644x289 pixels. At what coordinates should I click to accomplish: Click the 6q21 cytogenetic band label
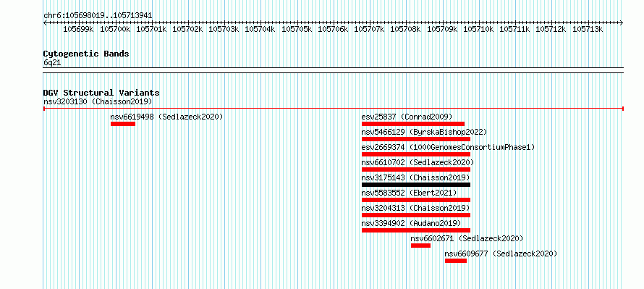pos(52,63)
